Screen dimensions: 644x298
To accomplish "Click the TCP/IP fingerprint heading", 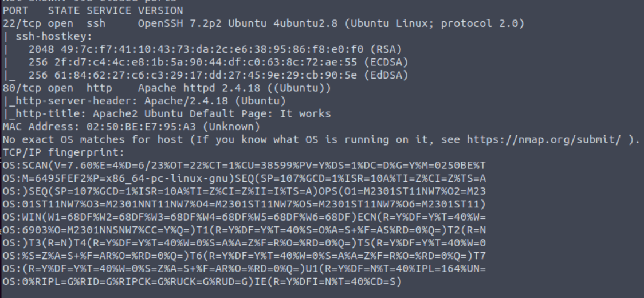I will [64, 152].
